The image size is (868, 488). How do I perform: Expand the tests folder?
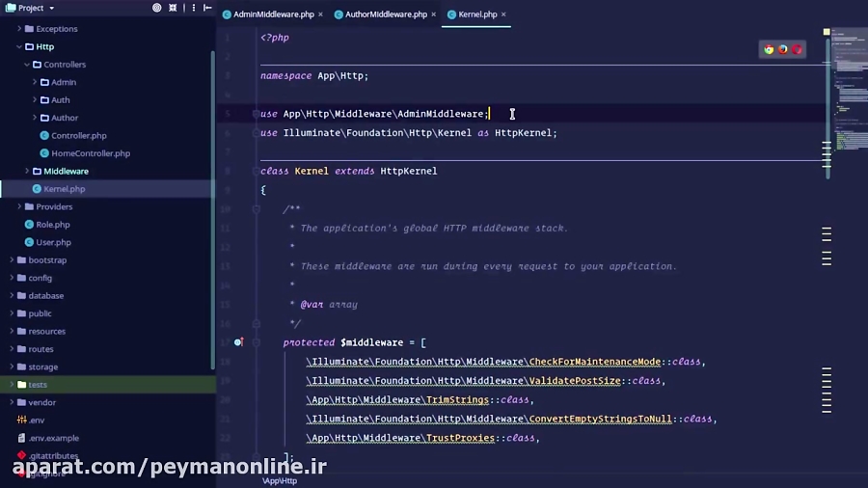point(12,384)
